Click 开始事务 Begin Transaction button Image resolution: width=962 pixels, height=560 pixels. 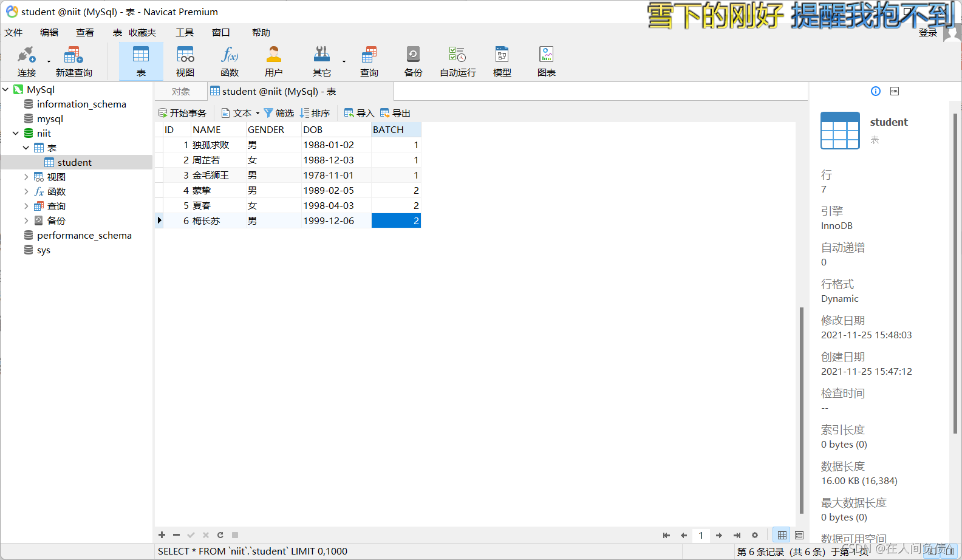click(x=182, y=113)
